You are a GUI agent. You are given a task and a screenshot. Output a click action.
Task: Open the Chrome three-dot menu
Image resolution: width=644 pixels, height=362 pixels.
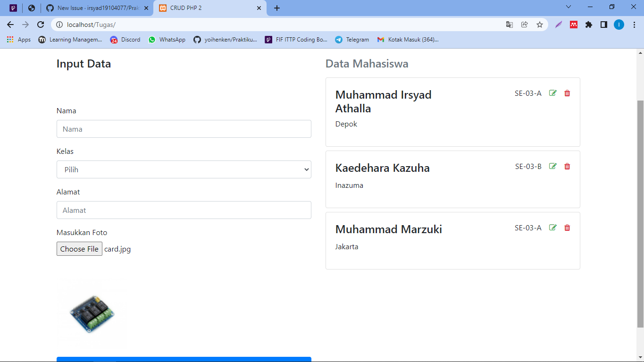(634, 25)
